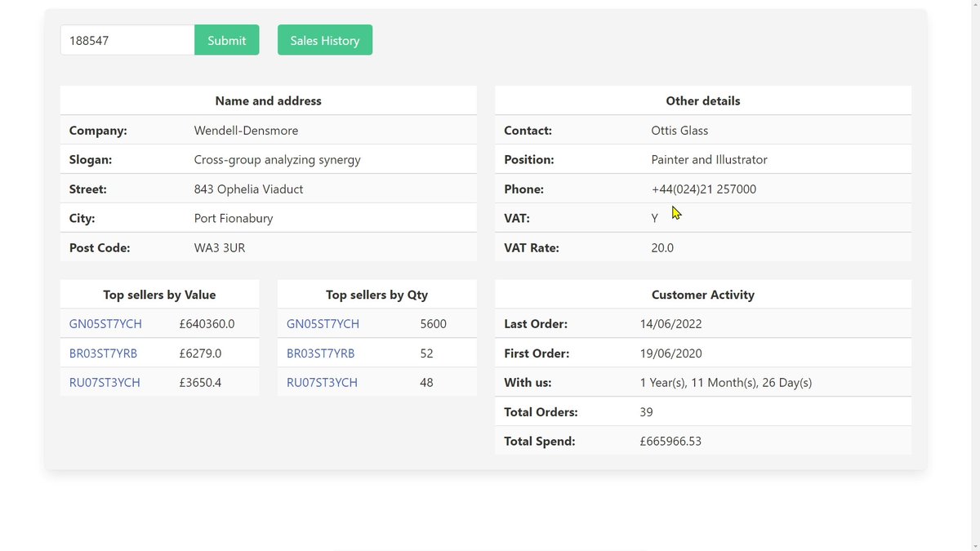Click the Post Code: label
This screenshot has width=980, height=551.
point(100,248)
